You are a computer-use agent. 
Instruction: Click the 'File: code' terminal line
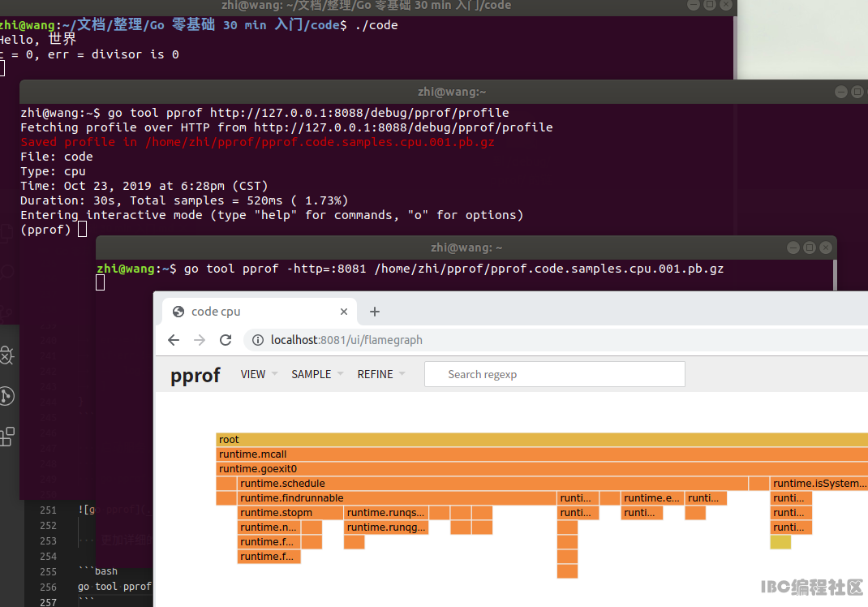click(x=57, y=157)
